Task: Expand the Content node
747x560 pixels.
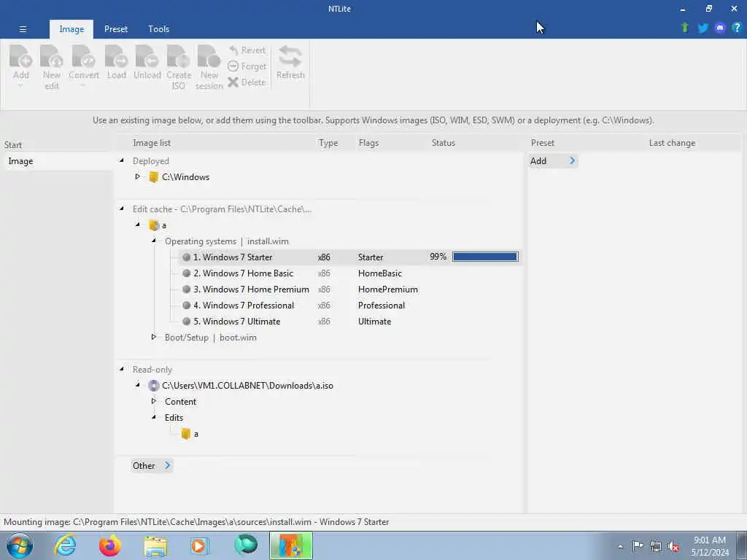Action: (x=154, y=402)
